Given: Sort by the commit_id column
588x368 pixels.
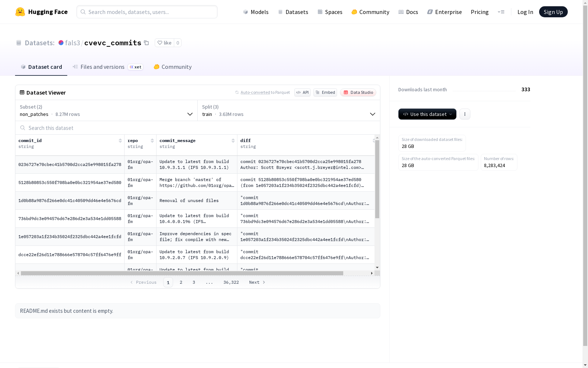Looking at the screenshot, I should [120, 141].
